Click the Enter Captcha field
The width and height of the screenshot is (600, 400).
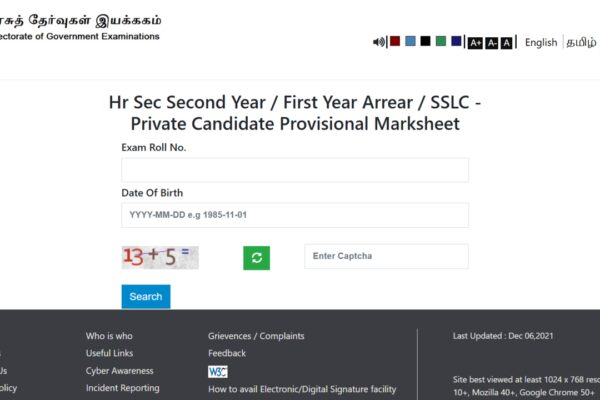386,256
